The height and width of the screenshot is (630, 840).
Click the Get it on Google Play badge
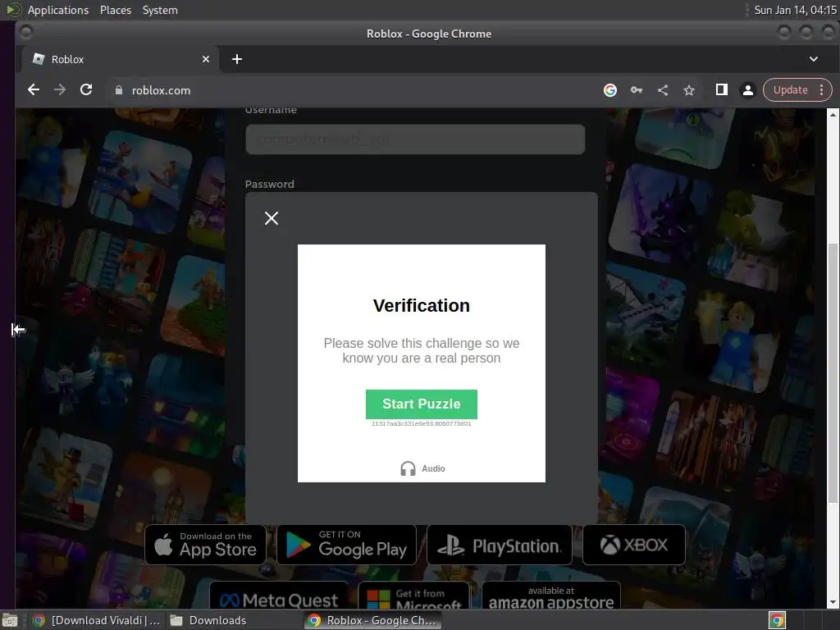(347, 545)
